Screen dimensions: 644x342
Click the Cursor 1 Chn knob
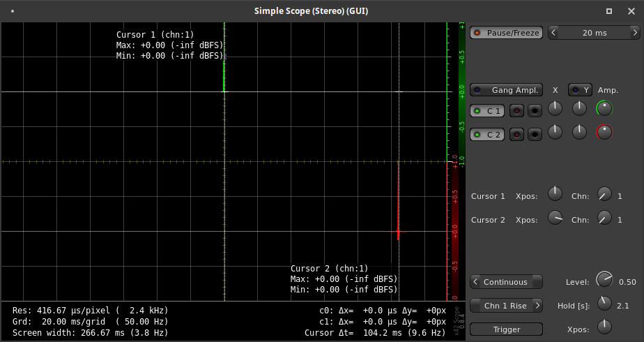click(604, 193)
